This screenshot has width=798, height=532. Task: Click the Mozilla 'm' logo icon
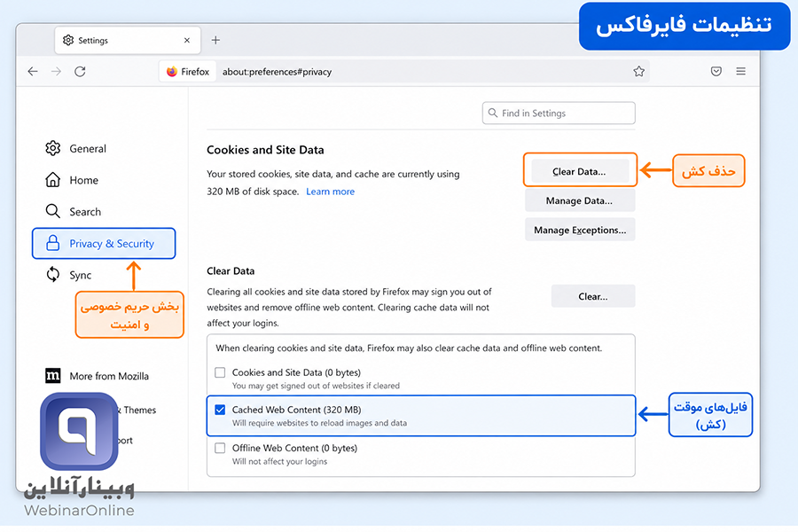tap(53, 376)
